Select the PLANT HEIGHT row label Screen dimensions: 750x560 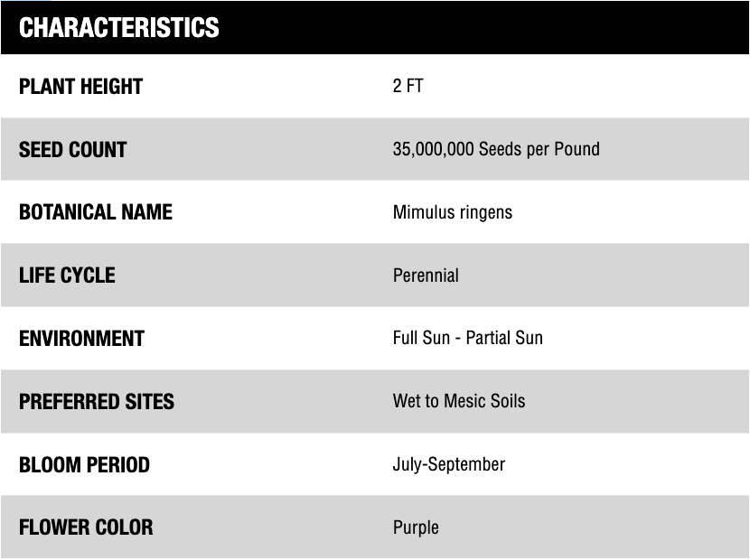tap(80, 87)
